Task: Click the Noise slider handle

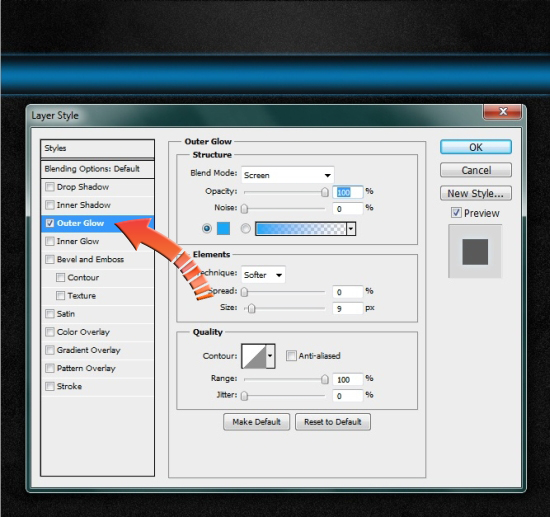Action: tap(244, 209)
